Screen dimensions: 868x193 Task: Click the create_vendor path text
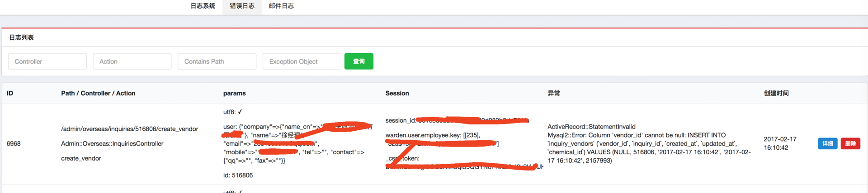pos(81,158)
